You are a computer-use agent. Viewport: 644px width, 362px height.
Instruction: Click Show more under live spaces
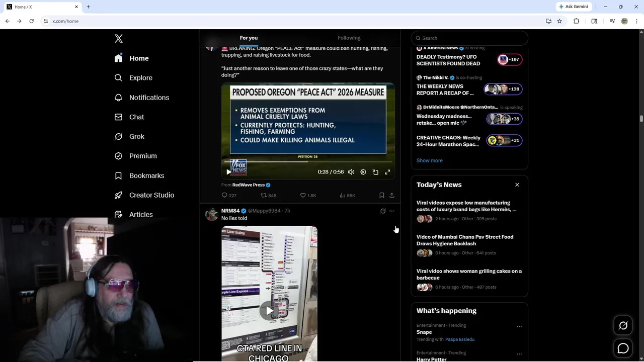[430, 160]
